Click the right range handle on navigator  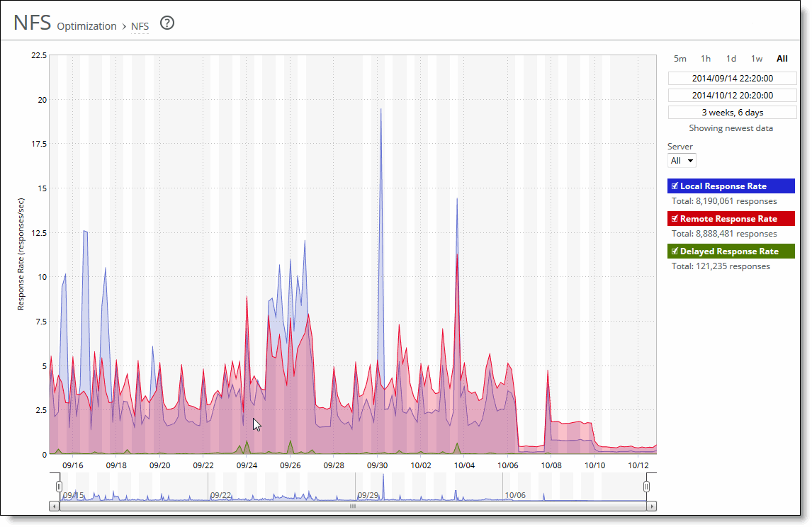click(646, 487)
